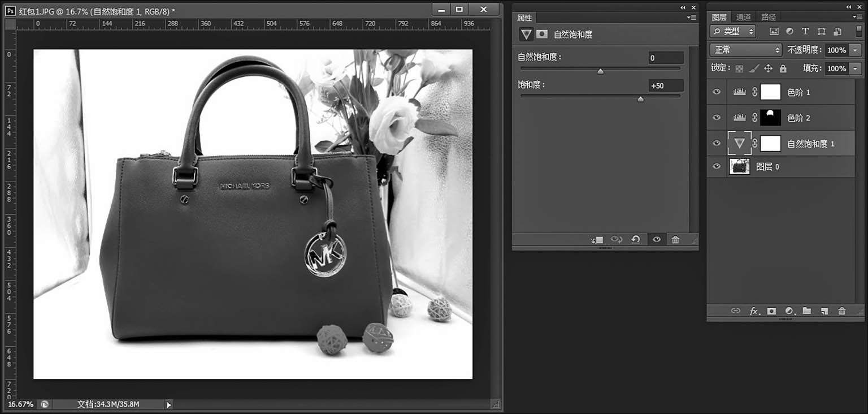Screen dimensions: 868x414
Task: Filter layers by adjustment layer type
Action: (789, 31)
